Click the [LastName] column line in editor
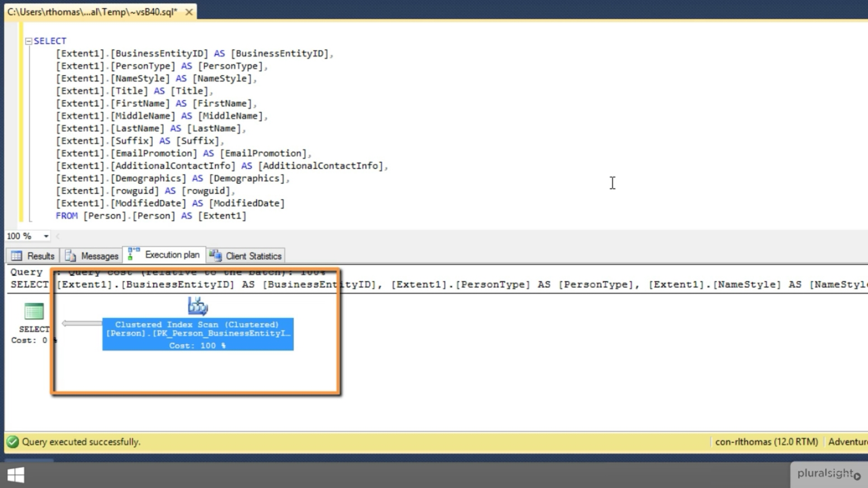 pyautogui.click(x=151, y=129)
